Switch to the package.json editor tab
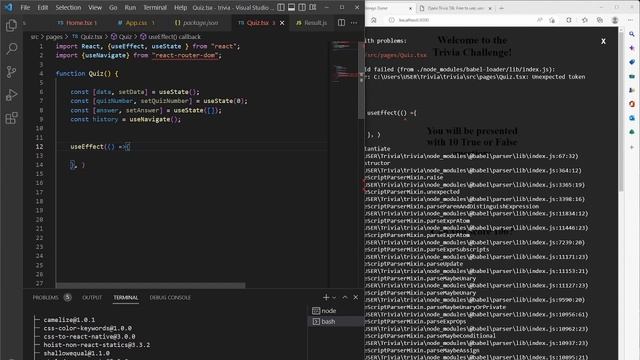Viewport: 640px width, 360px height. (x=197, y=23)
